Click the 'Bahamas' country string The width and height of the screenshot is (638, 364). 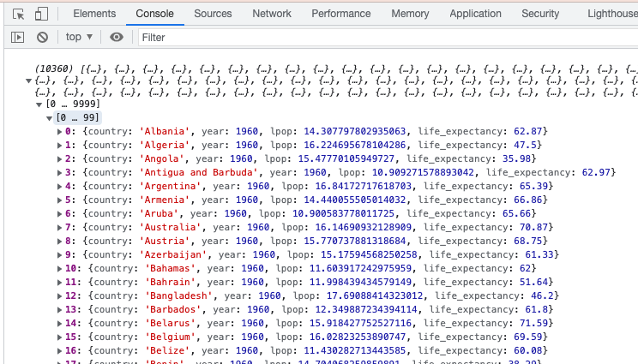tap(170, 268)
